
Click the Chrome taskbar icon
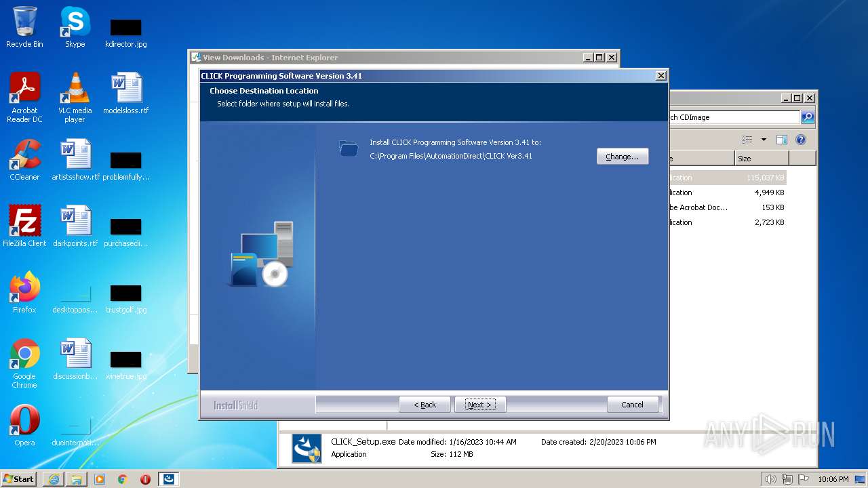[x=123, y=479]
